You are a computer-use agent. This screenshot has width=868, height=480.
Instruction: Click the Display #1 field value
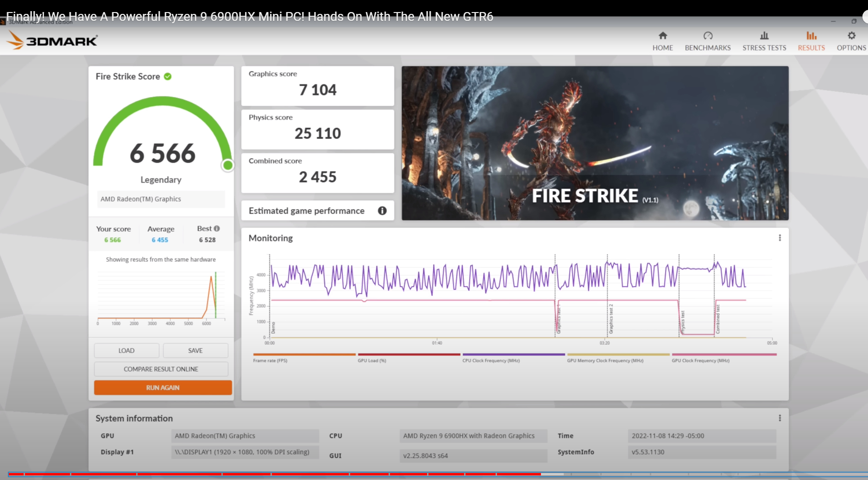pos(245,452)
